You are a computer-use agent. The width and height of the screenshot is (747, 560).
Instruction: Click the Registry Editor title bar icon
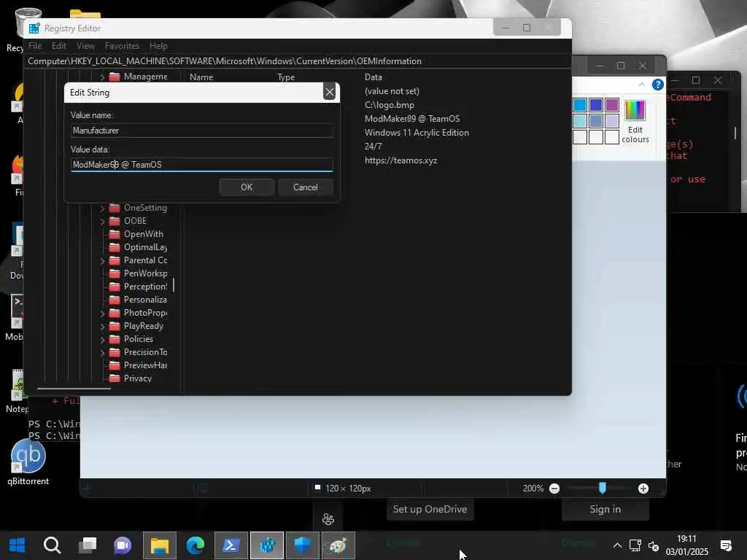click(x=34, y=28)
